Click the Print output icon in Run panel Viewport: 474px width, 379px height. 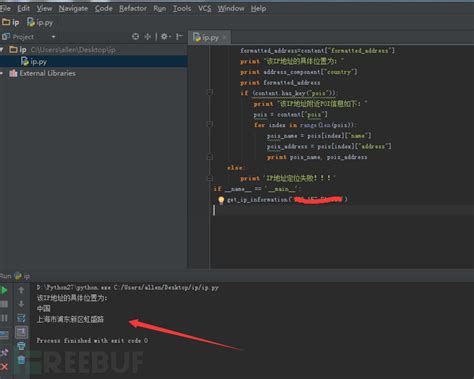click(x=21, y=346)
